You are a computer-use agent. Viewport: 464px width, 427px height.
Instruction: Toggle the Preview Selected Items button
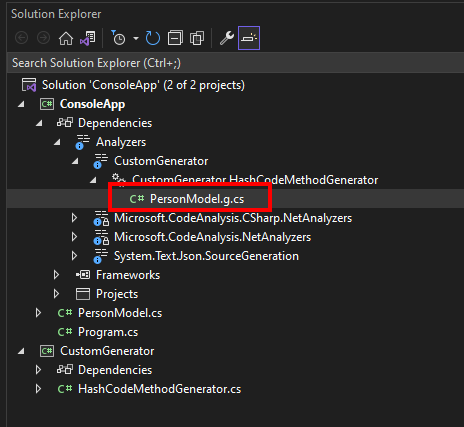click(x=249, y=38)
